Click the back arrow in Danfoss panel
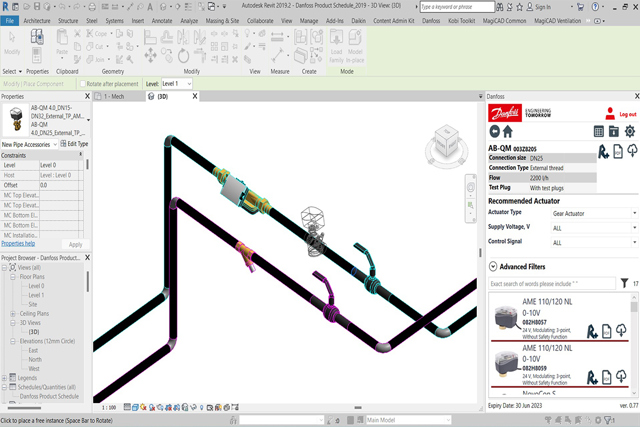This screenshot has width=640, height=427. coord(494,131)
